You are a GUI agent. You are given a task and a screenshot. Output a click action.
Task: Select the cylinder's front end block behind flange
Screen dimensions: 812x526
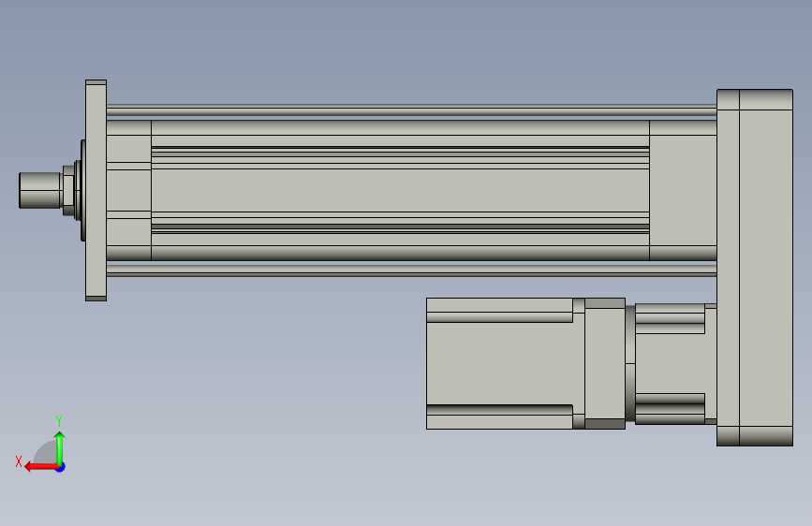129,191
